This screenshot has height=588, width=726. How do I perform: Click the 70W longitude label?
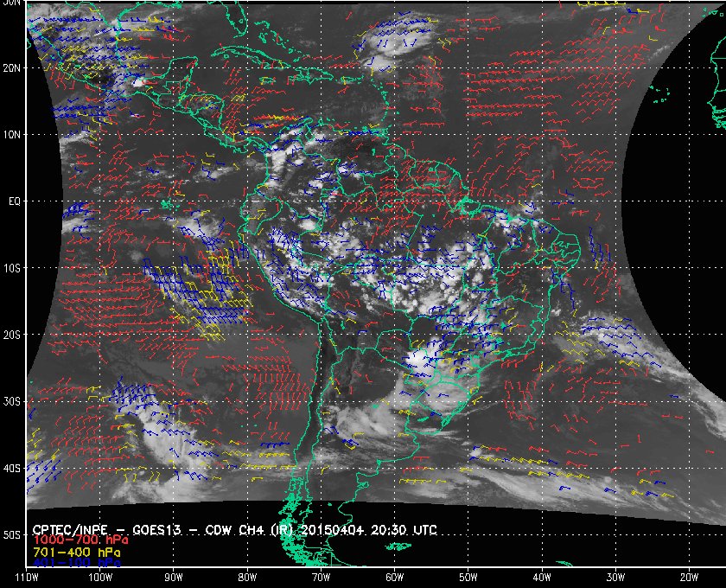tap(321, 578)
